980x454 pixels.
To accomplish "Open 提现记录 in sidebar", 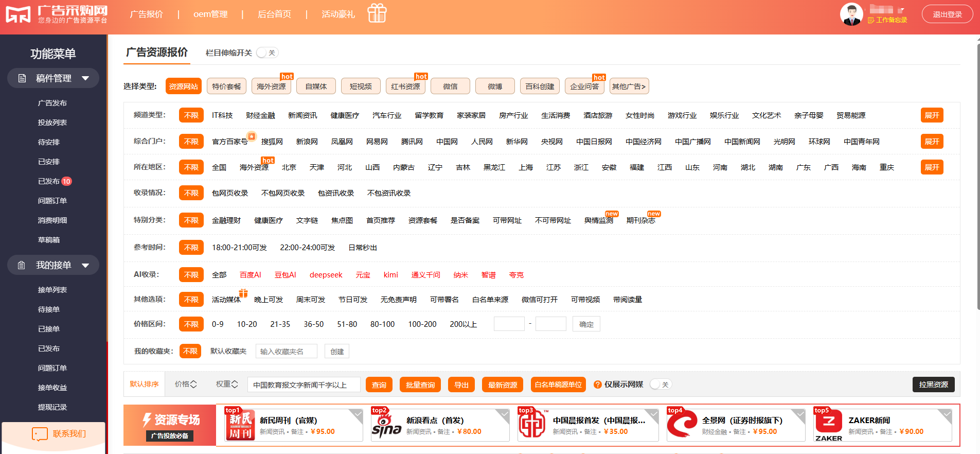I will pos(52,407).
